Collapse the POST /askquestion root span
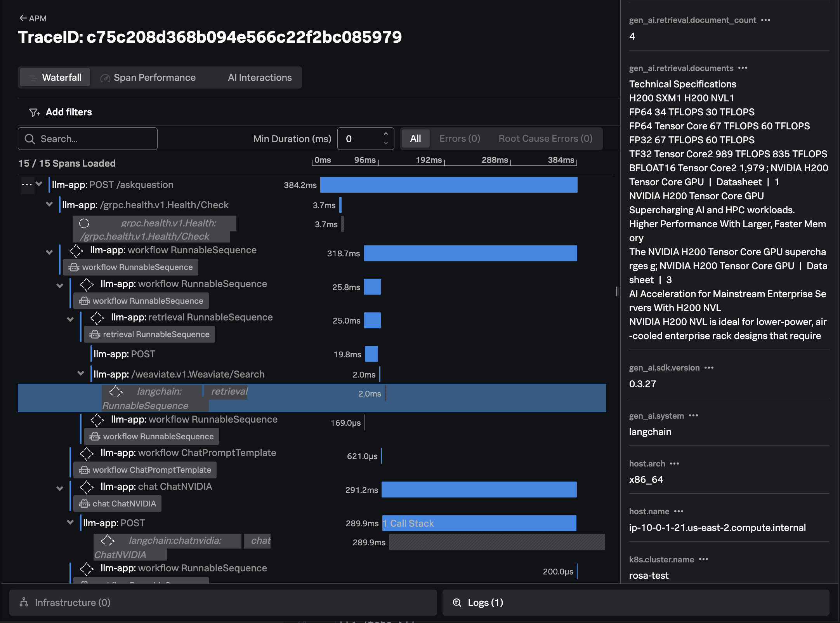The width and height of the screenshot is (840, 623). pyautogui.click(x=39, y=184)
